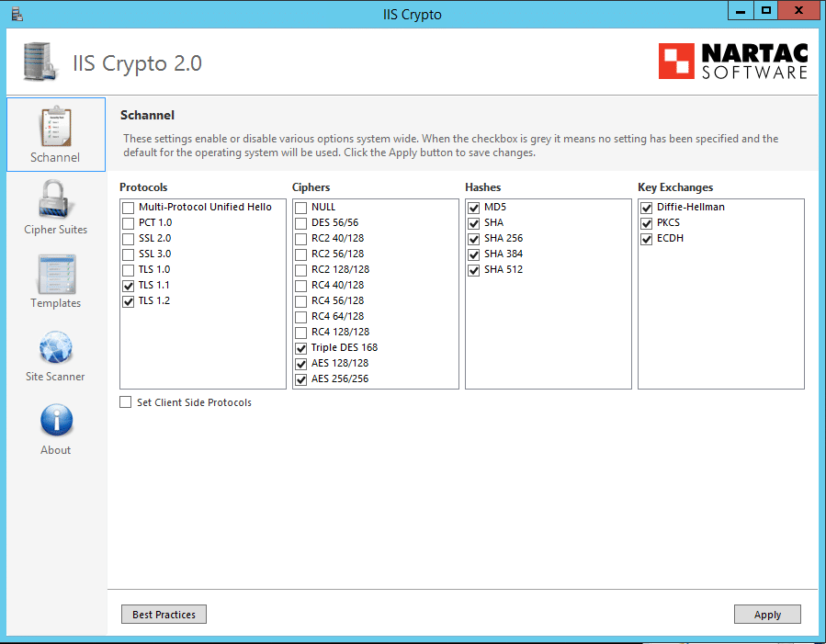The image size is (826, 644).
Task: Select the Schannel clipboard icon in sidebar
Action: pos(55,127)
